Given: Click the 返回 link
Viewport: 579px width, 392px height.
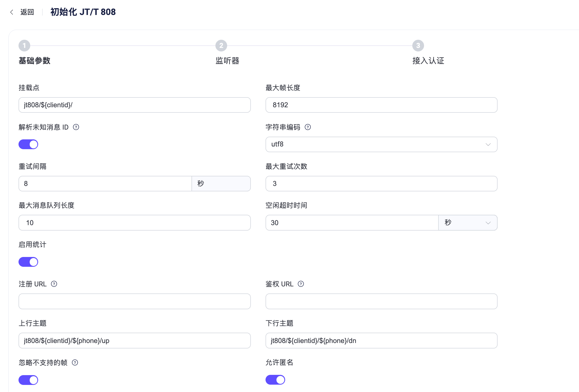Looking at the screenshot, I should tap(27, 12).
